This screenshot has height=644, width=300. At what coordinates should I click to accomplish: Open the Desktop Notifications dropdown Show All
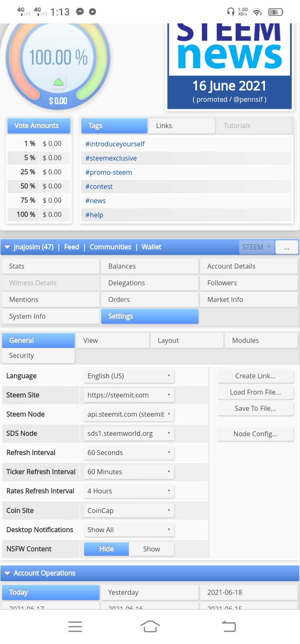pos(129,530)
